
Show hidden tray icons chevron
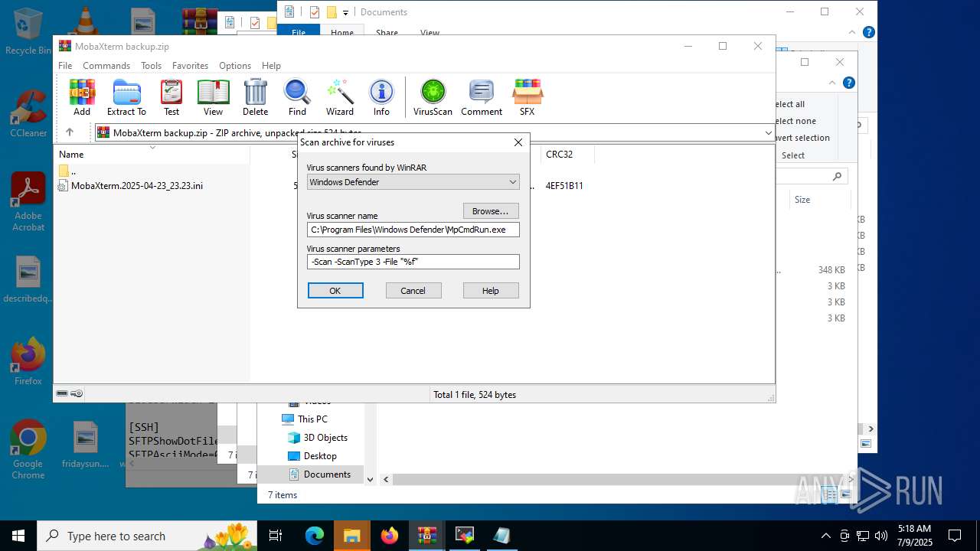point(825,536)
